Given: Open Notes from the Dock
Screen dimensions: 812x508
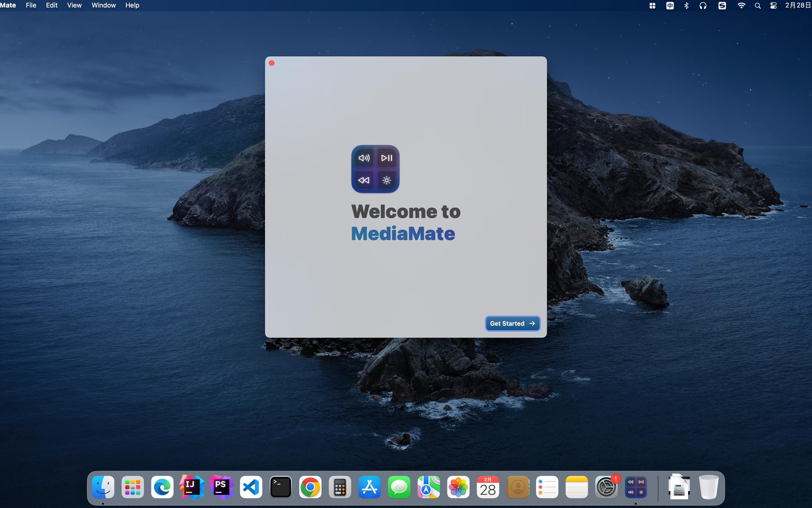Looking at the screenshot, I should [x=576, y=487].
